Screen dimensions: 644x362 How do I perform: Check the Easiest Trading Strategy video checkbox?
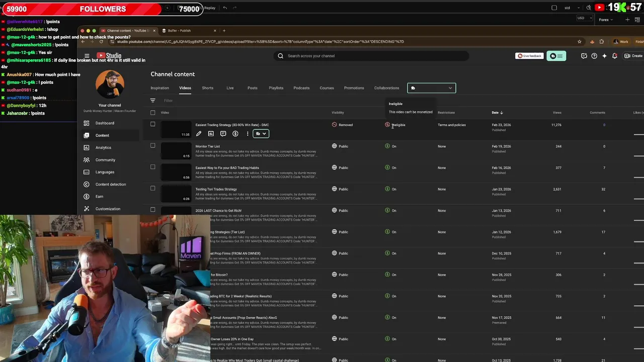tap(153, 124)
